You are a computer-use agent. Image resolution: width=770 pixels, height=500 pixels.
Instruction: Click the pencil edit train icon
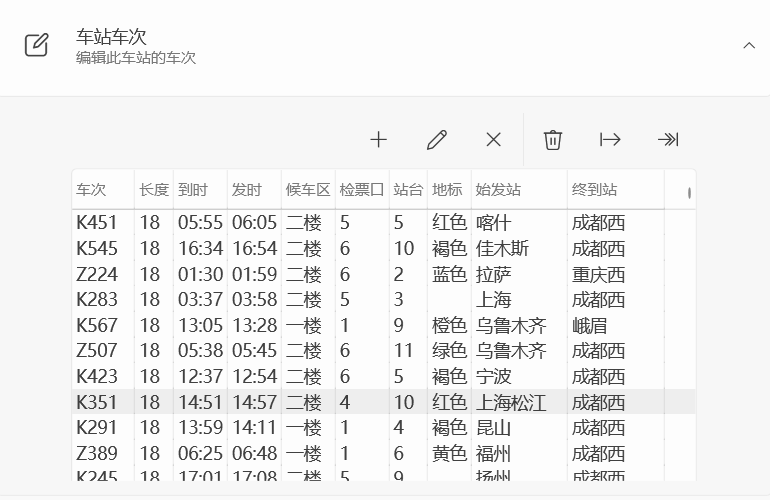pos(436,140)
